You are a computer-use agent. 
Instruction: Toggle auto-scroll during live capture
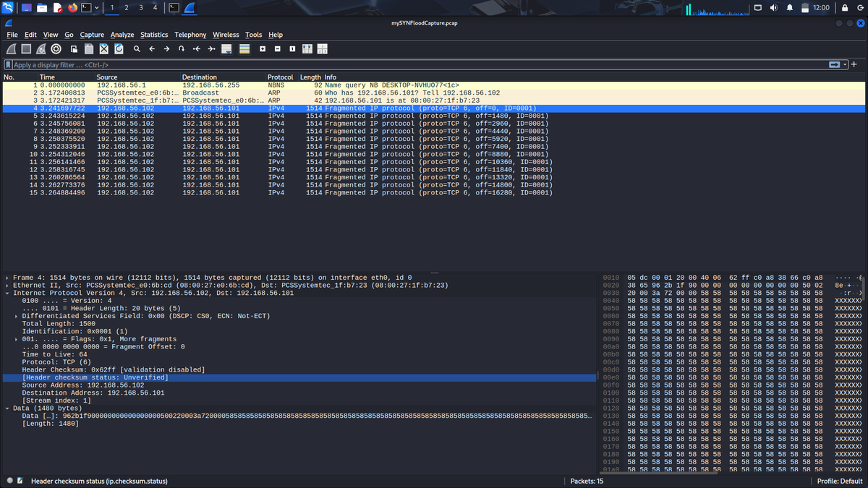(x=226, y=49)
